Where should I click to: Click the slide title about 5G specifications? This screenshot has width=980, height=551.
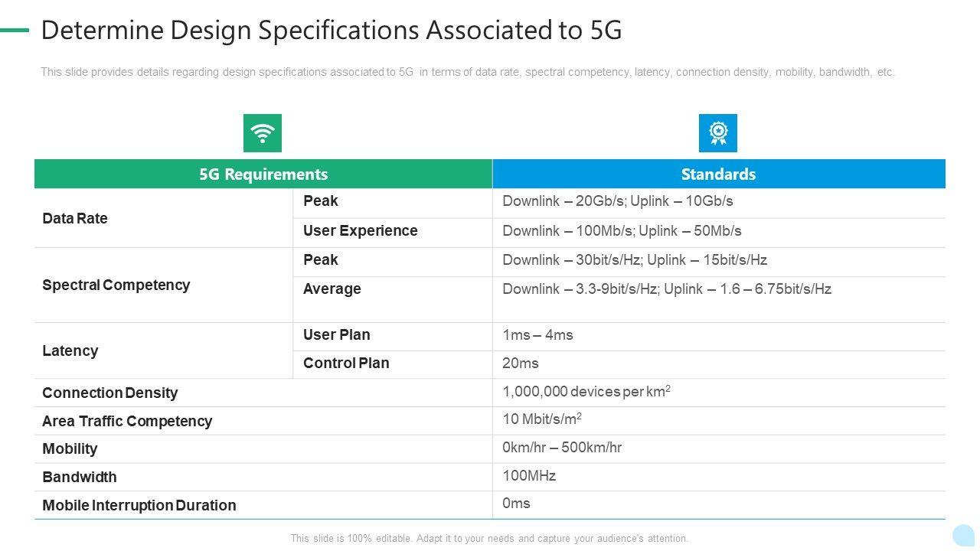[x=331, y=31]
